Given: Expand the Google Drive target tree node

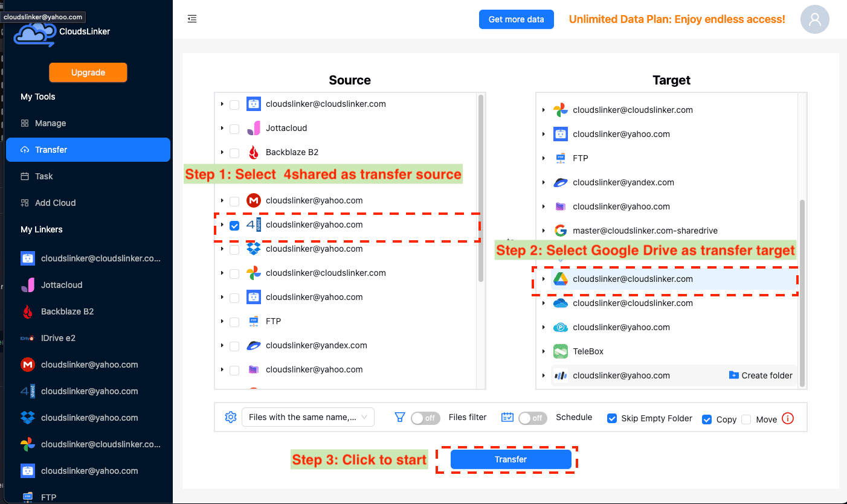Looking at the screenshot, I should coord(543,279).
